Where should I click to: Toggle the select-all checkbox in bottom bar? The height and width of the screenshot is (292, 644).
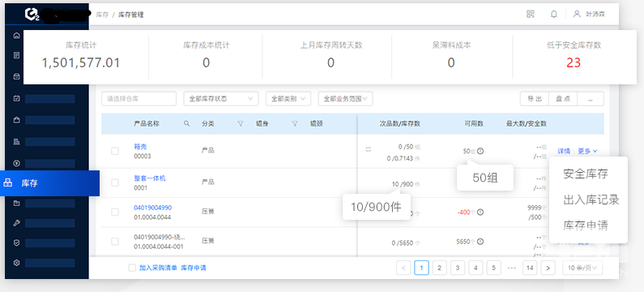tap(132, 268)
